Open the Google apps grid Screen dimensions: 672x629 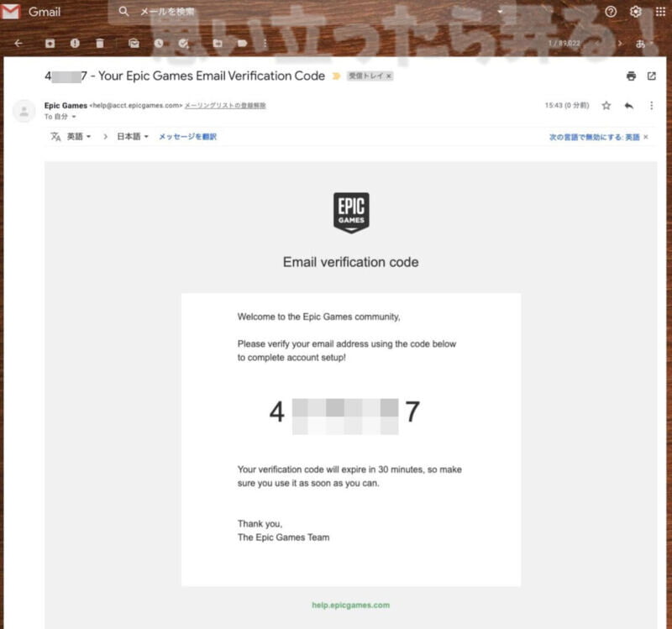[660, 12]
